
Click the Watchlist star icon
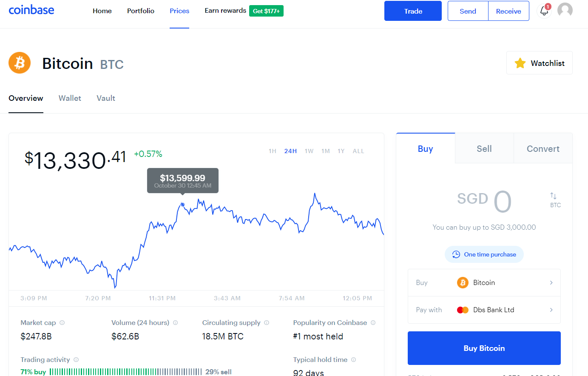[x=520, y=63]
